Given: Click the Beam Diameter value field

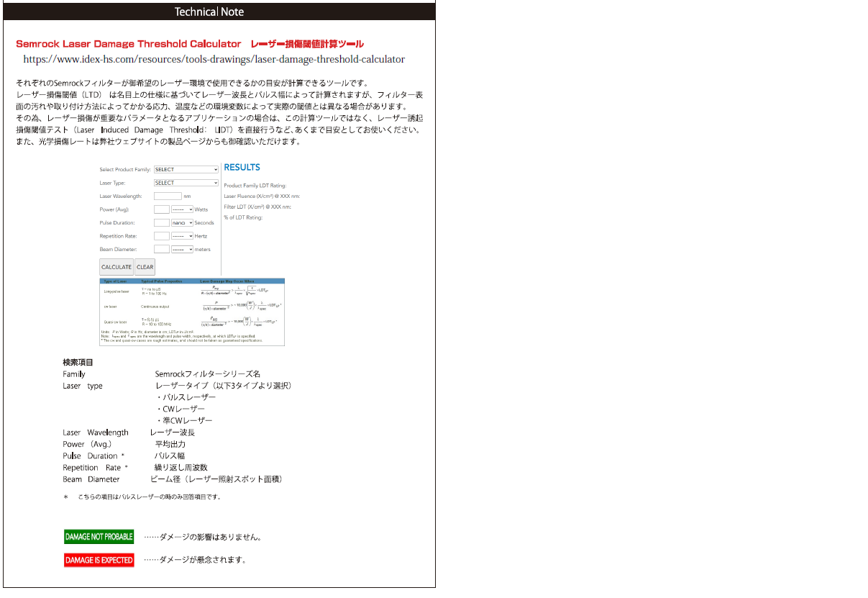Looking at the screenshot, I should (x=162, y=248).
